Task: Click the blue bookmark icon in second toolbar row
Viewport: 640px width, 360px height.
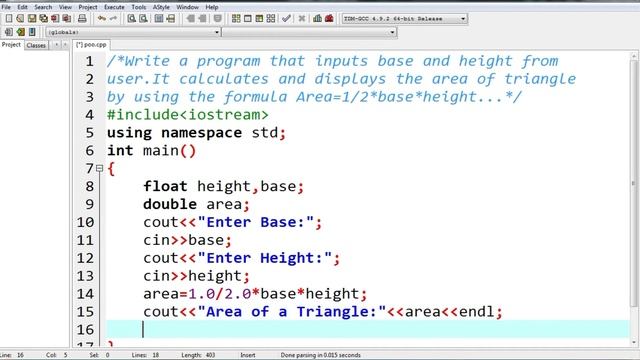Action: pyautogui.click(x=32, y=32)
